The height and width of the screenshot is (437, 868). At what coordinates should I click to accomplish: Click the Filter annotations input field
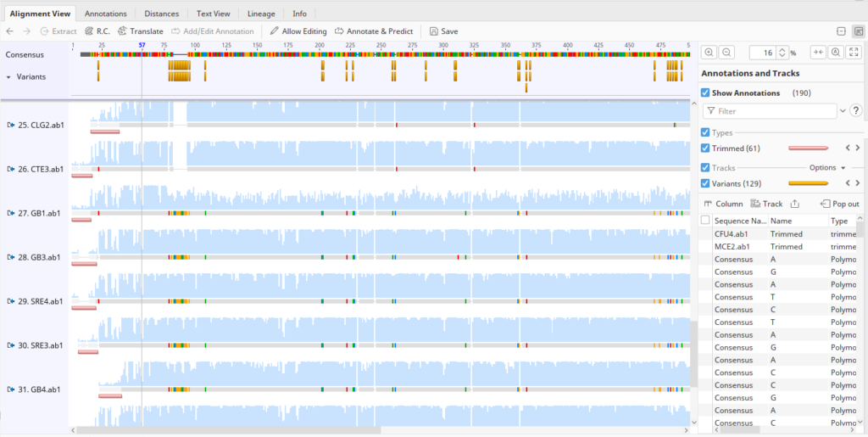[773, 111]
